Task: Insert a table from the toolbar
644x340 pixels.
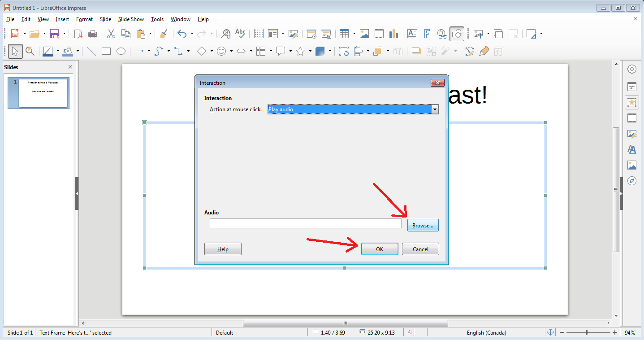Action: point(344,34)
